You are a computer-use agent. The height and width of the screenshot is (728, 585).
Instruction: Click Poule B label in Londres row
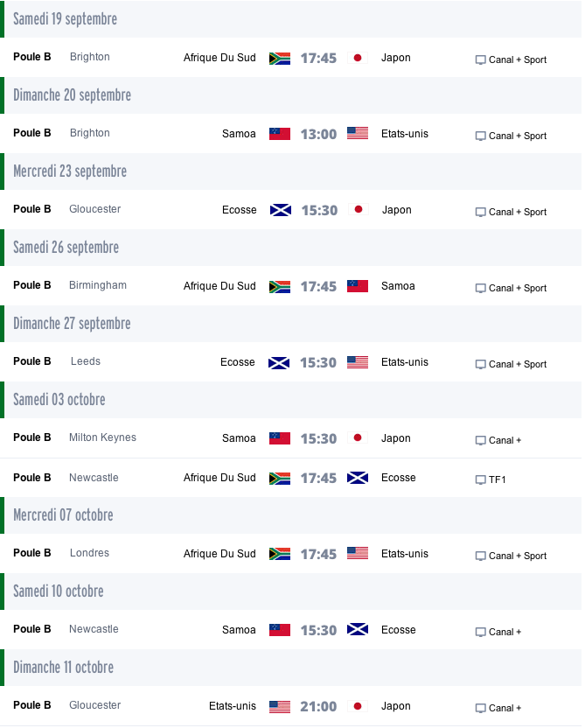tap(32, 552)
